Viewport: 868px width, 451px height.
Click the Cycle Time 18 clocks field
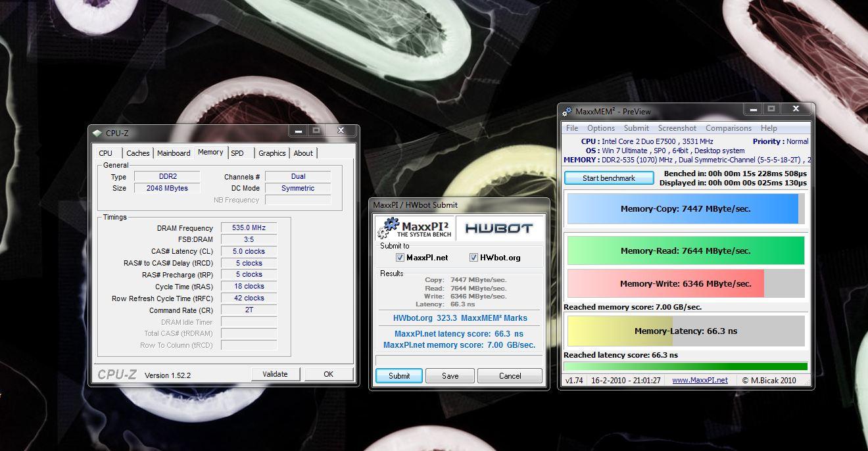tap(249, 287)
